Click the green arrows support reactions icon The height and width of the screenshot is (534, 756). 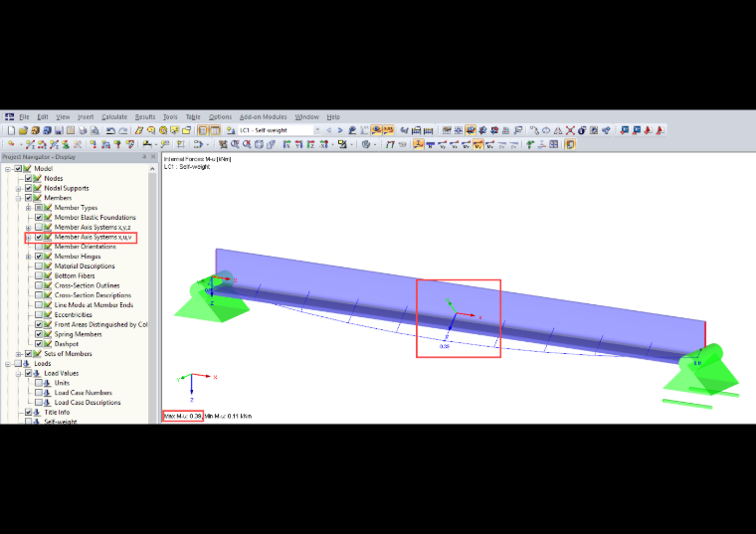click(x=530, y=144)
